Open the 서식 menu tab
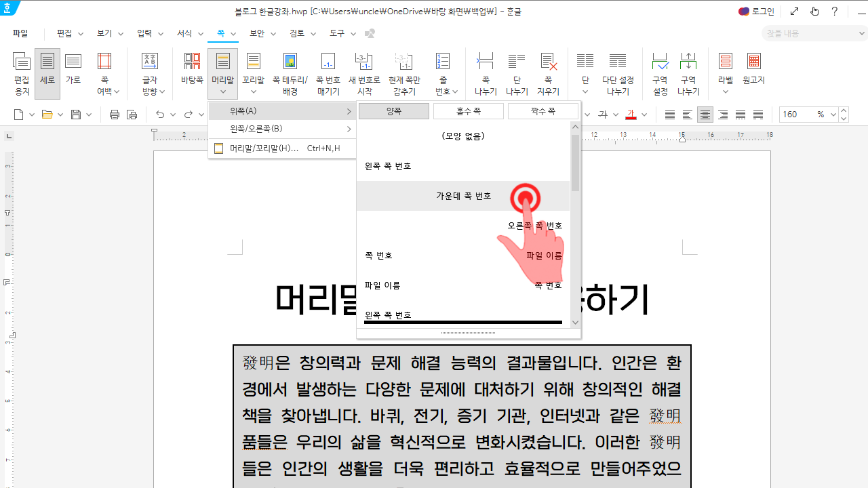The image size is (868, 488). coord(184,33)
